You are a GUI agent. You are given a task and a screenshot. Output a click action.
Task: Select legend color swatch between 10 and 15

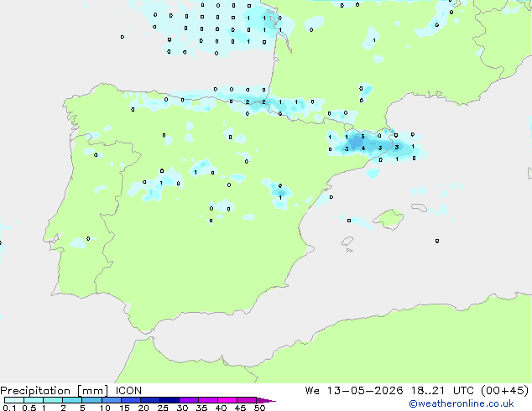click(x=112, y=400)
